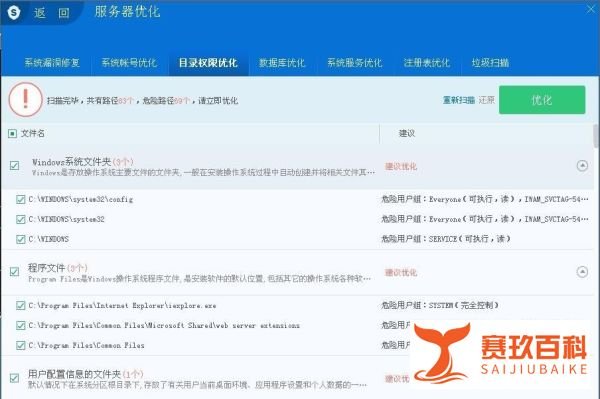Viewport: 600px width, 399px height.
Task: Open the 垃圾扫描 tab
Action: 490,63
